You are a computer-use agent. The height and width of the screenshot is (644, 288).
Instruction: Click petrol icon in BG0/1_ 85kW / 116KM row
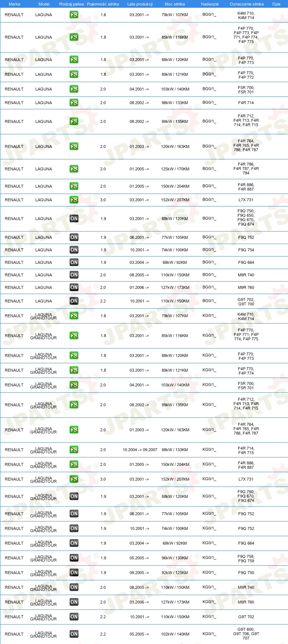click(74, 37)
